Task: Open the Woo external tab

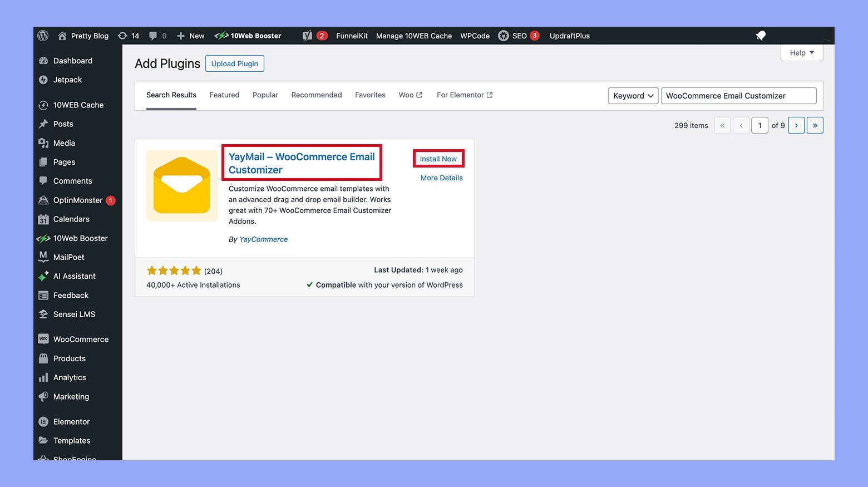Action: 411,95
